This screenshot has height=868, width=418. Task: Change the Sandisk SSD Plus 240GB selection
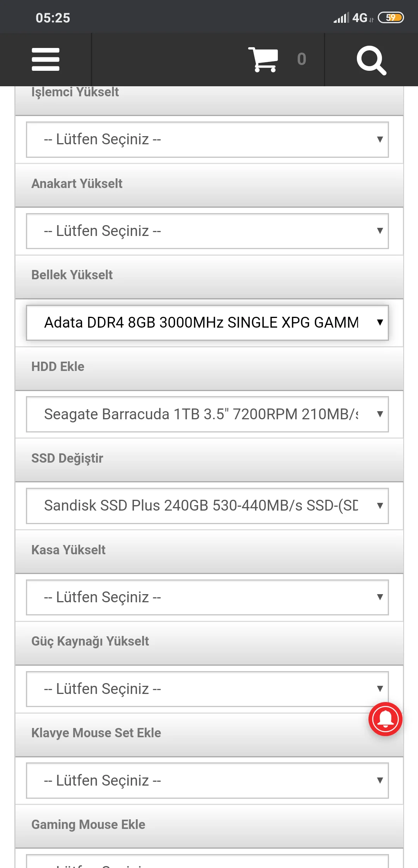207,506
